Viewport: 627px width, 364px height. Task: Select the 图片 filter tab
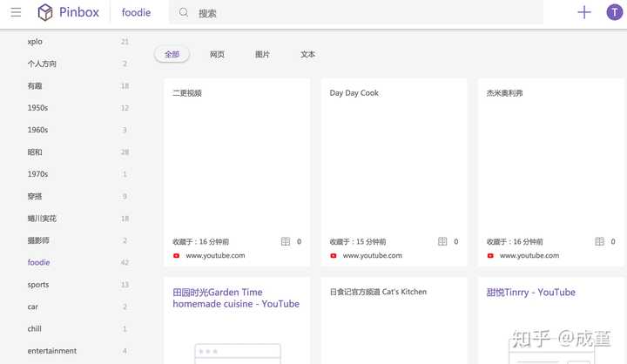click(262, 54)
